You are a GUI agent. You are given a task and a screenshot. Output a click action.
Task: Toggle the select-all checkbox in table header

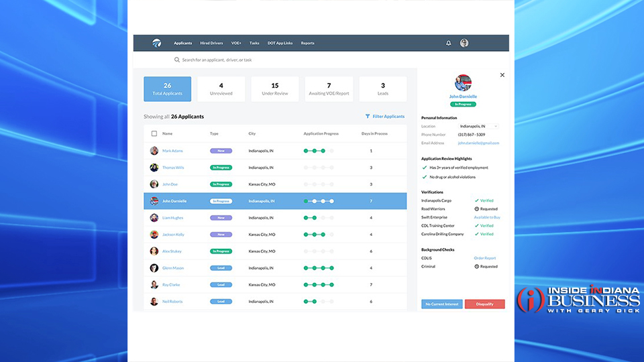point(154,133)
